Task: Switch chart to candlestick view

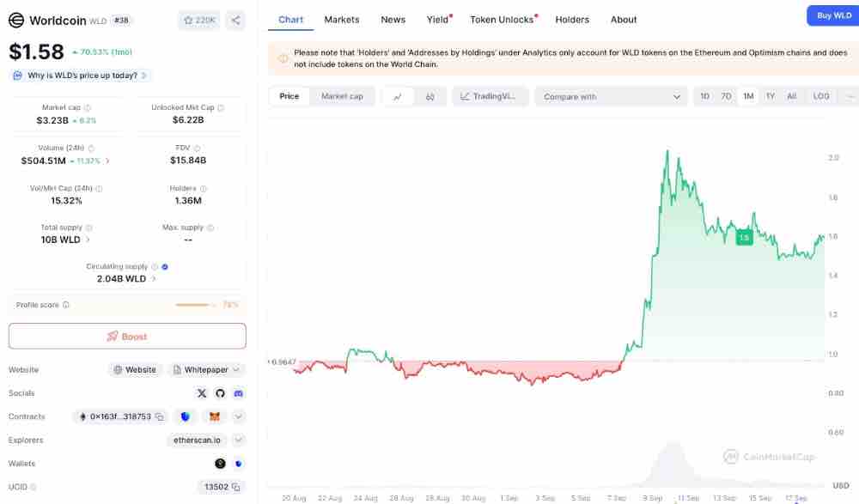Action: tap(430, 96)
